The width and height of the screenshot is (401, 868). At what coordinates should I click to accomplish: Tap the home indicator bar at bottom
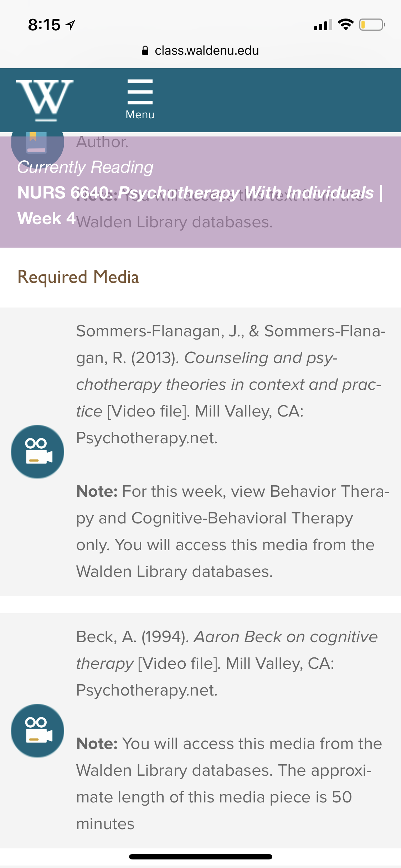pyautogui.click(x=201, y=857)
